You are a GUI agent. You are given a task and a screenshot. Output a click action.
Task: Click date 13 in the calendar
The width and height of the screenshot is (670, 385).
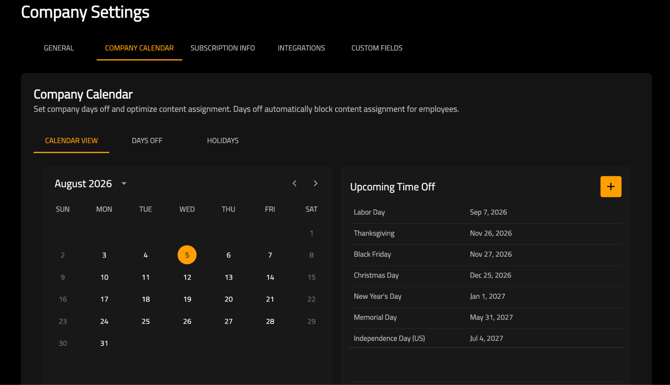tap(229, 277)
